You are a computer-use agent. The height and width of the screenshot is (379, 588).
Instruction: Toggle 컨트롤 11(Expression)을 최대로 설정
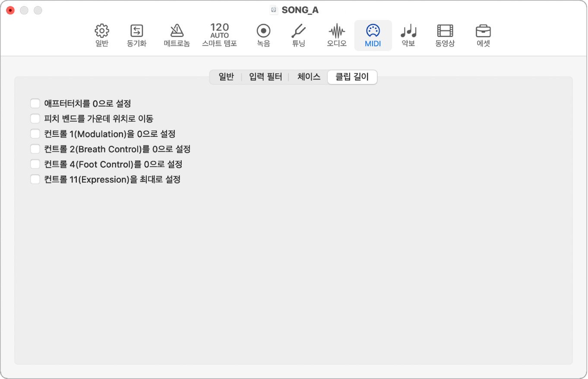click(35, 179)
